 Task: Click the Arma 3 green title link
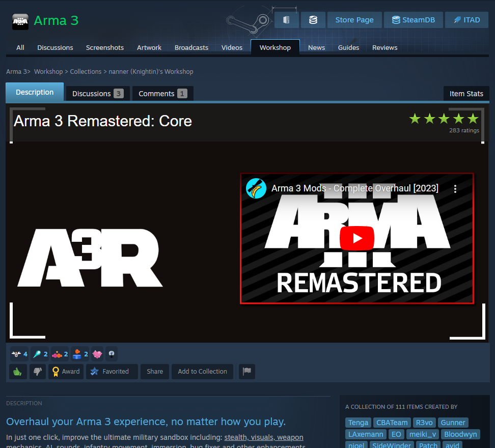[56, 21]
